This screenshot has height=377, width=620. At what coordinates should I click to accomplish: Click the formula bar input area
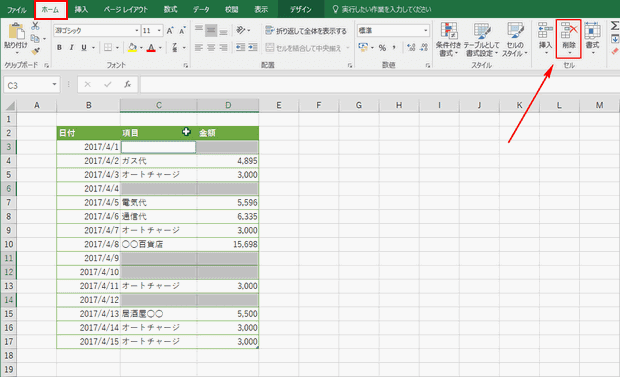coord(380,85)
